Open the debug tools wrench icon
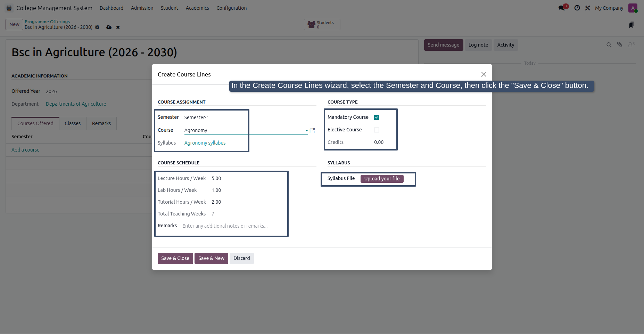 587,8
